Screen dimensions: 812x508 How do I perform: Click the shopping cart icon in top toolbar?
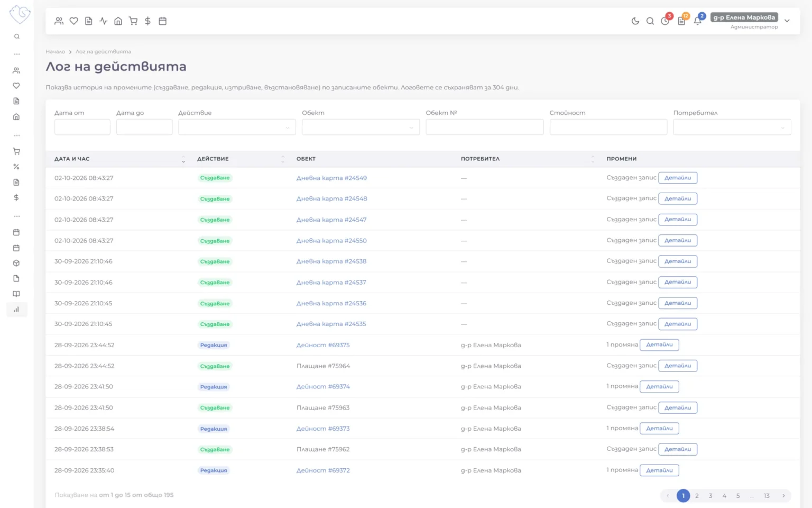(x=133, y=21)
